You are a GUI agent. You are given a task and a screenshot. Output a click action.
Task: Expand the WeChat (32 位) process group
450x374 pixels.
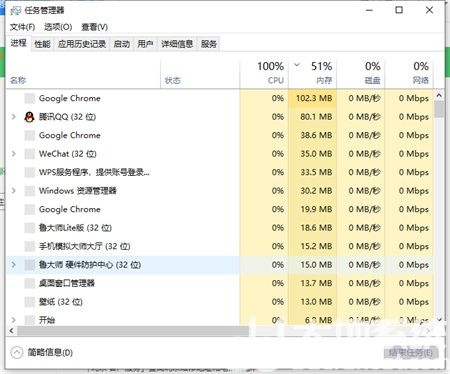[14, 154]
